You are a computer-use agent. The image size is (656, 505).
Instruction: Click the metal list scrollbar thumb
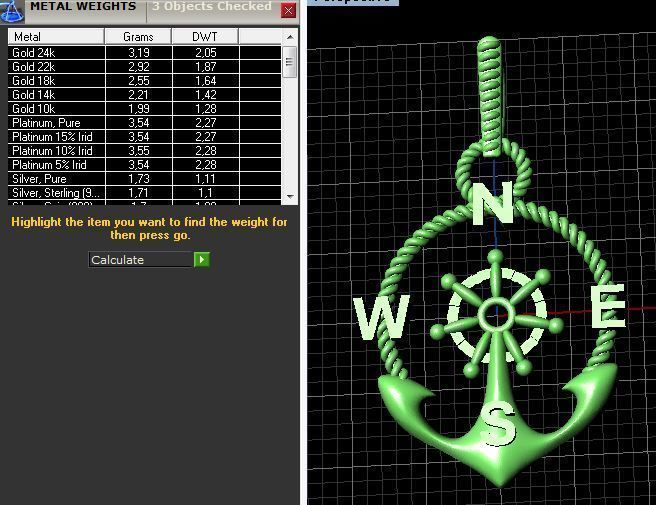coord(290,62)
